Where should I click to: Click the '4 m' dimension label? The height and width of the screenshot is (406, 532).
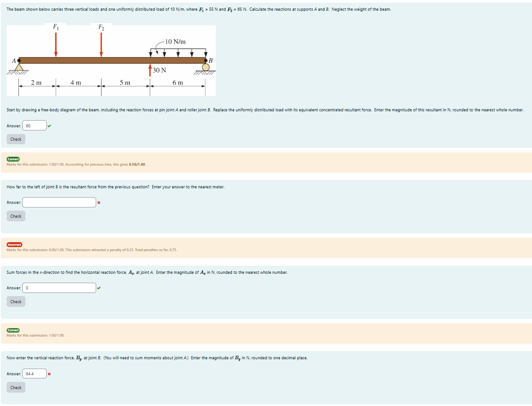76,83
